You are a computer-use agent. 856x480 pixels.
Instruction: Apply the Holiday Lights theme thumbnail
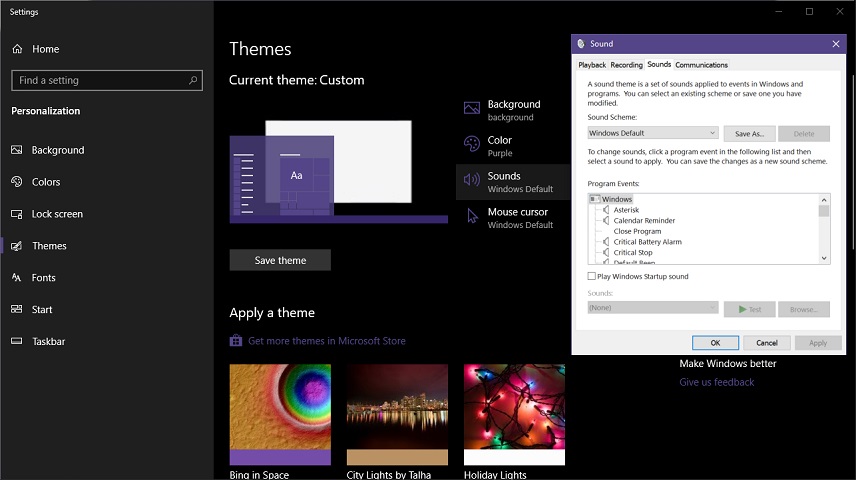pos(514,414)
